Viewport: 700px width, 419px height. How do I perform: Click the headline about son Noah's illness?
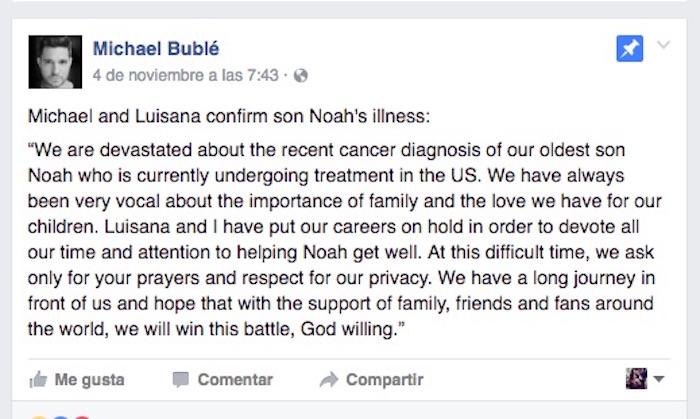229,116
